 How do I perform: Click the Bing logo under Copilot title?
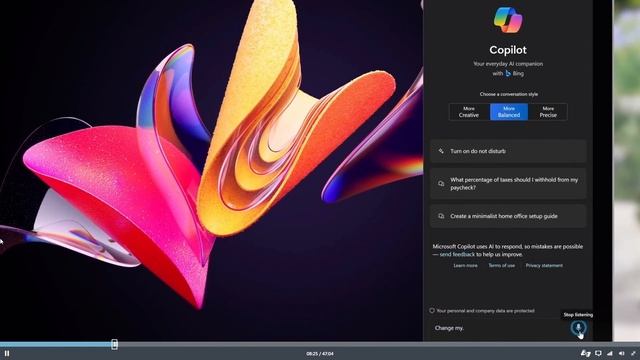pyautogui.click(x=508, y=73)
